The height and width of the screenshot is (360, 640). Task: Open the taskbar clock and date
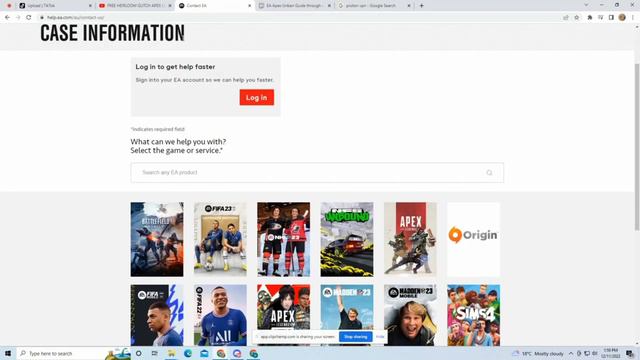coord(611,353)
